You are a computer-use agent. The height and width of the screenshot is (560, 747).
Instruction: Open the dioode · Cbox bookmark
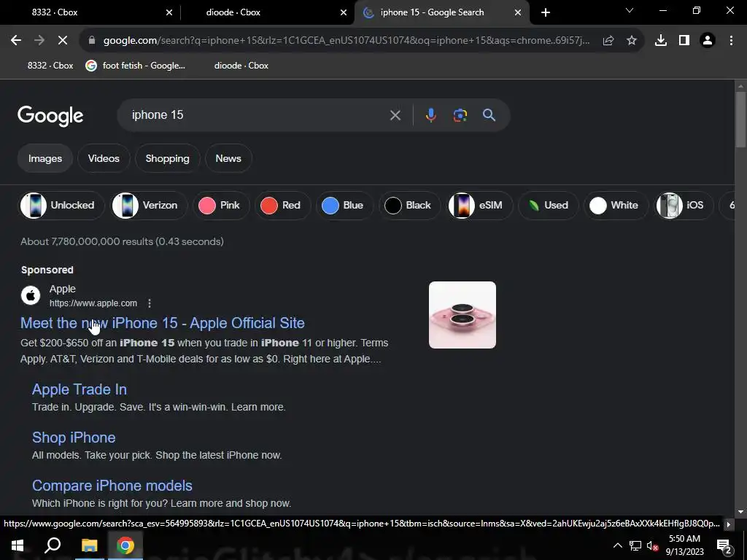[x=241, y=66]
